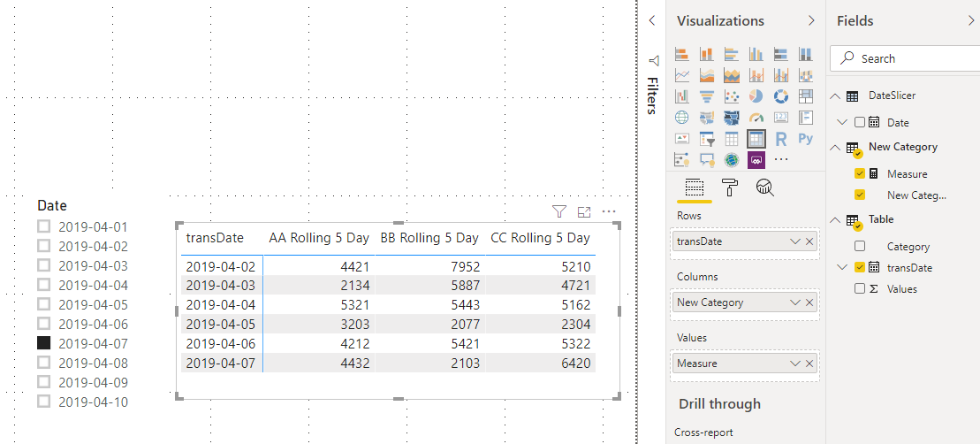Screen dimensions: 980x444
Task: Remove transDate from Rows well
Action: pos(809,241)
